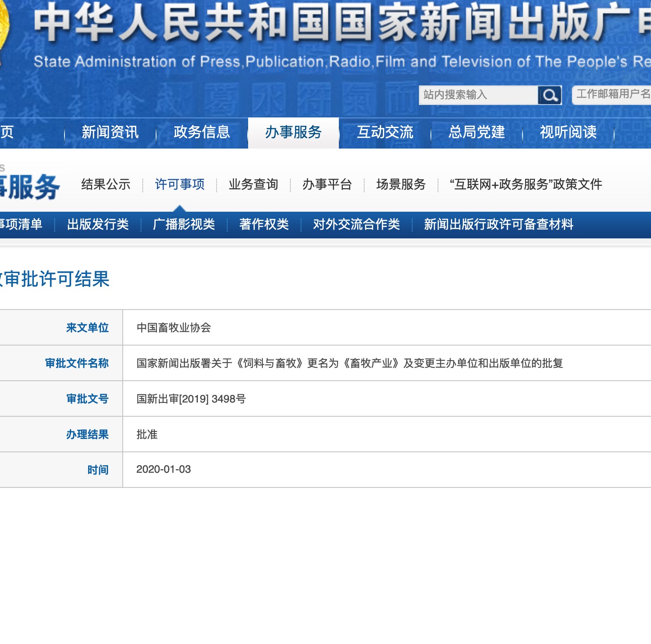The image size is (651, 644).
Task: Click the approval document title about 《饲料与畜牧》
Action: 350,363
